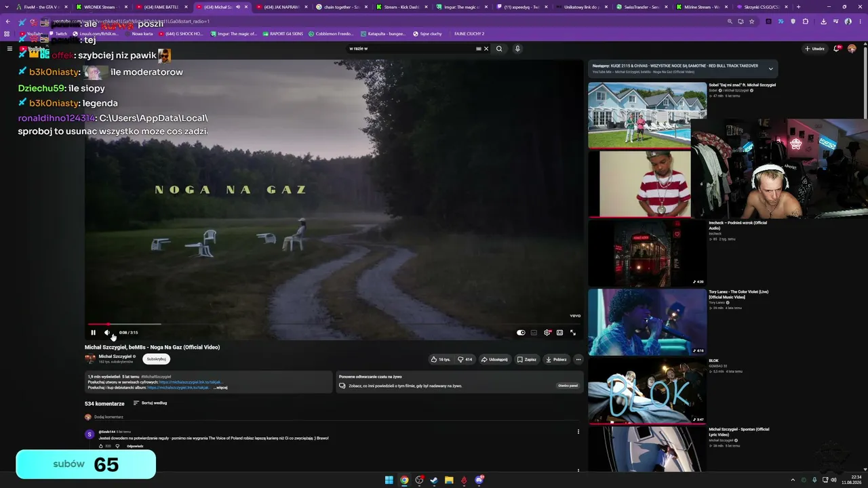Turn on subtitles in the player

point(534,333)
